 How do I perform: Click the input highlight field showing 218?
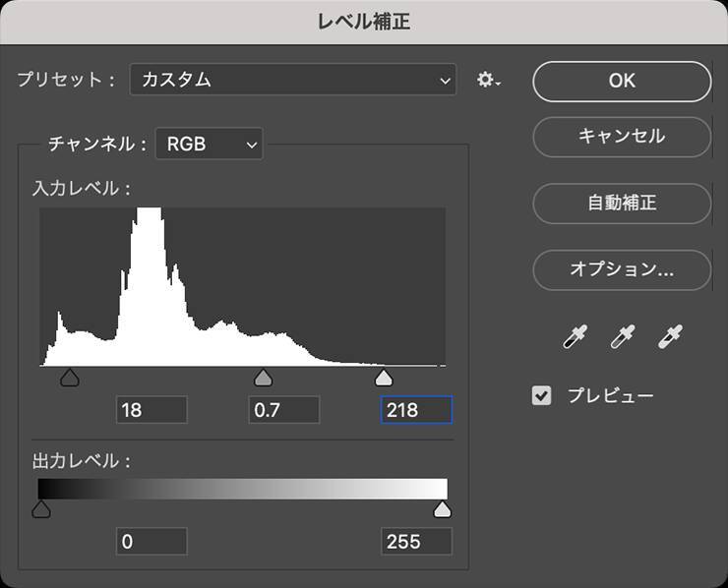tap(415, 410)
